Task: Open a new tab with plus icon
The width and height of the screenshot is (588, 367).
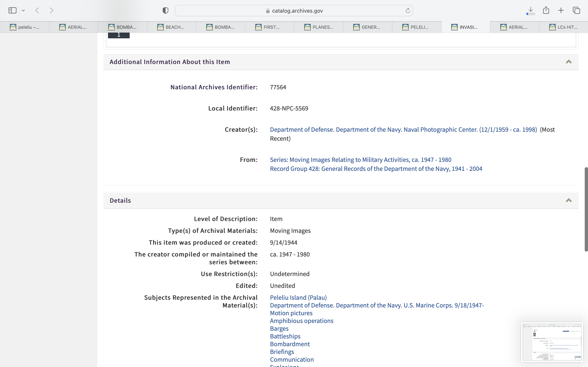Action: point(561,10)
